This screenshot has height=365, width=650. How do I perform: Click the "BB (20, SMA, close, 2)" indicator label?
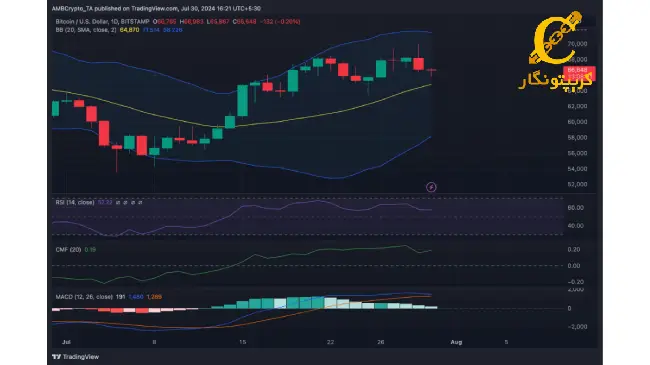point(86,30)
